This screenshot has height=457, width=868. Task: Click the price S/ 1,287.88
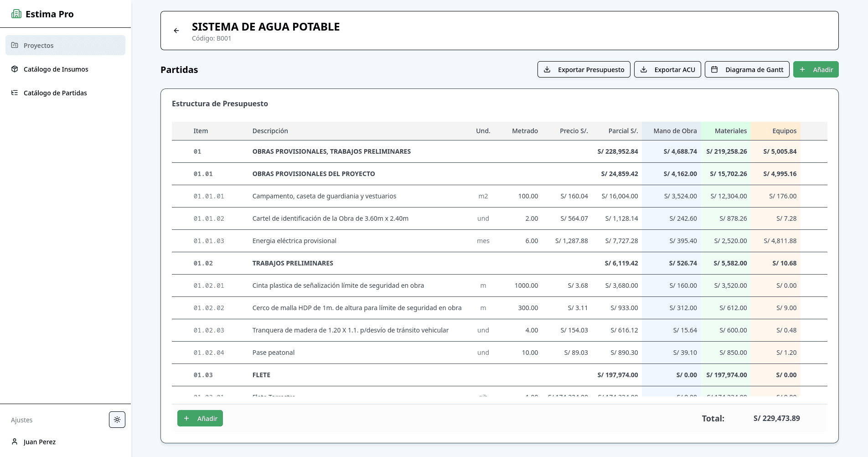[x=572, y=241]
